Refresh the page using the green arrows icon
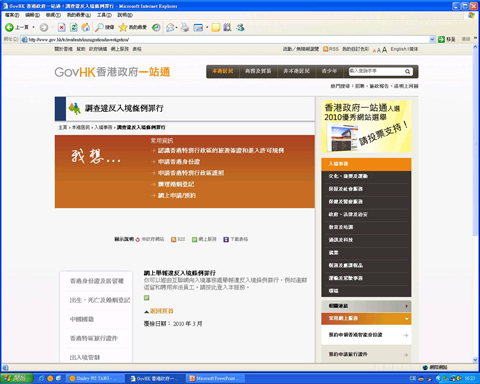 click(x=74, y=27)
